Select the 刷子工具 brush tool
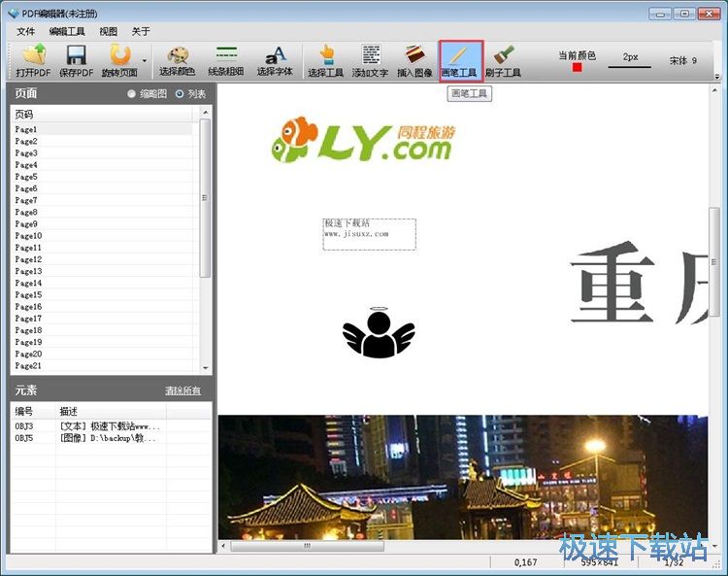728x576 pixels. (503, 60)
